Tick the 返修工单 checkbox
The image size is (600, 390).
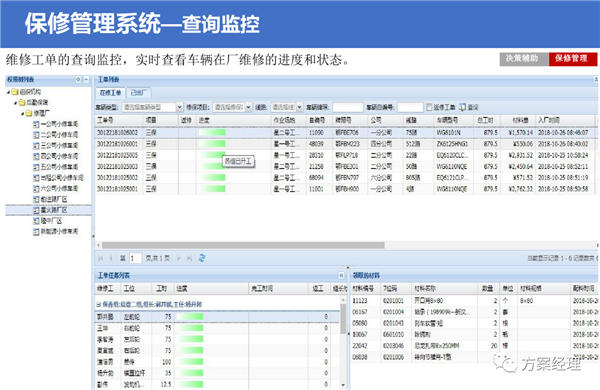[x=429, y=108]
